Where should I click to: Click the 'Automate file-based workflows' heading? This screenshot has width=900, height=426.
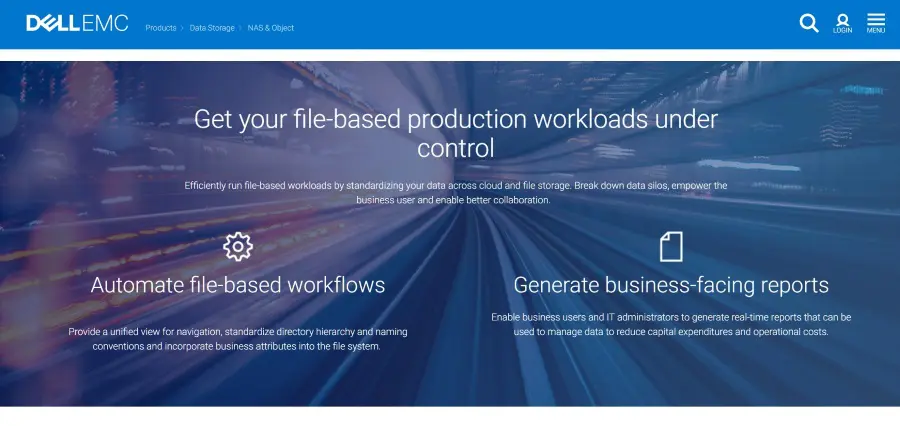tap(238, 285)
